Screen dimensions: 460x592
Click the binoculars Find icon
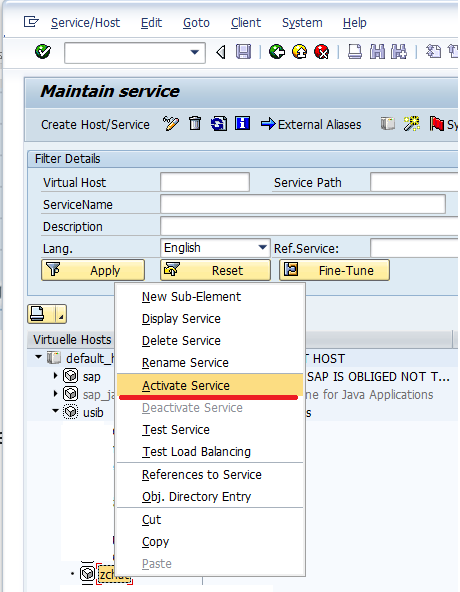[377, 52]
